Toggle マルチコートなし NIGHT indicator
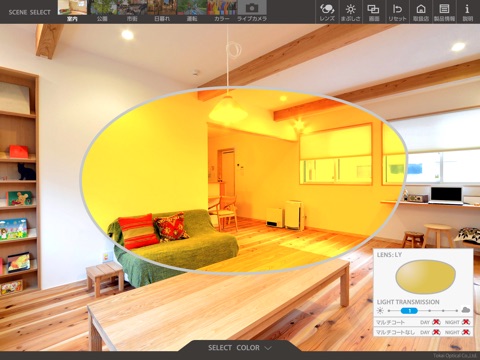480x360 pixels. point(466,332)
